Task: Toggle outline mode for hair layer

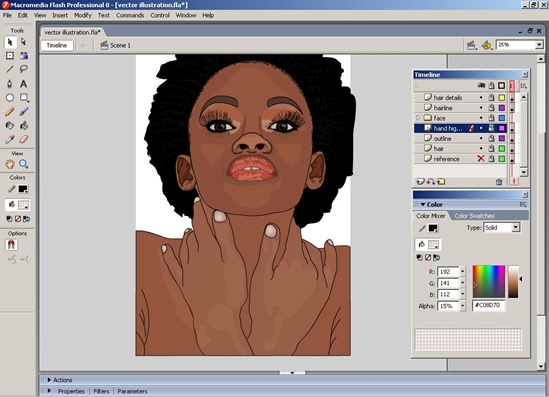Action: (x=502, y=148)
